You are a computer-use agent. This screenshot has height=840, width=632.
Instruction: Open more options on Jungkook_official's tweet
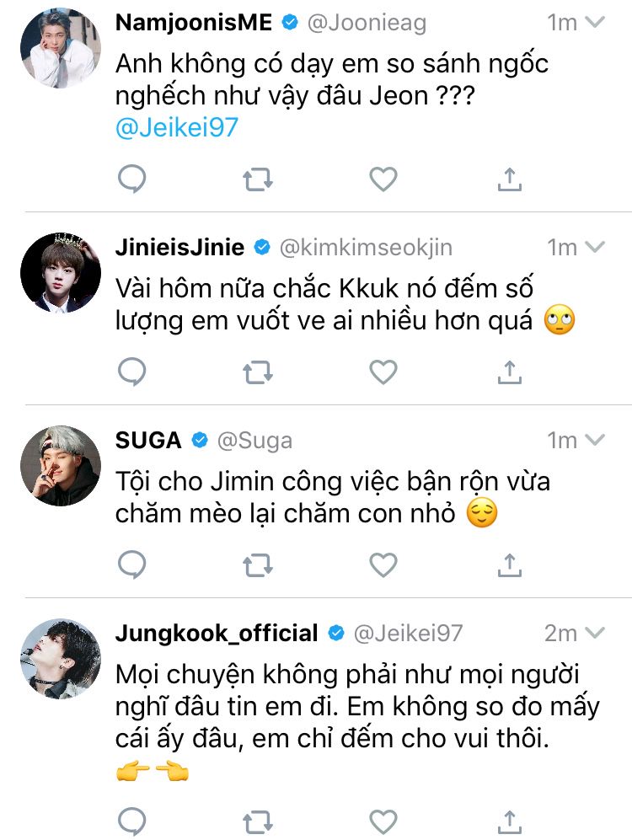pyautogui.click(x=595, y=633)
